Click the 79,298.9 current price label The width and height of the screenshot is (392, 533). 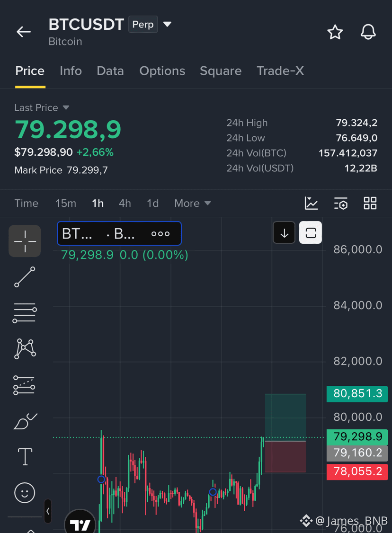(x=357, y=437)
